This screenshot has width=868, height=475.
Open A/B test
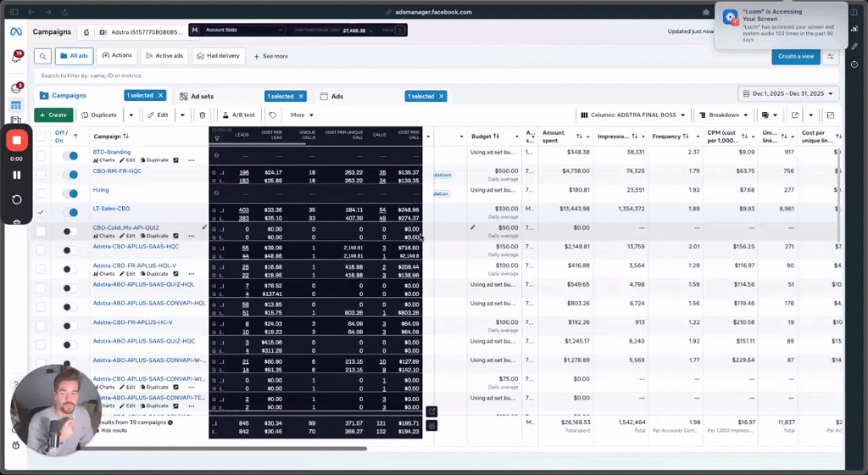pyautogui.click(x=239, y=115)
